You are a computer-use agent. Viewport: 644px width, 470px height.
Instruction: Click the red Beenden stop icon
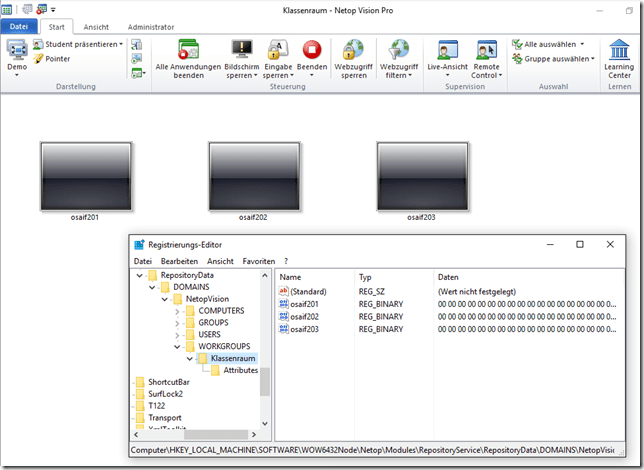click(x=312, y=49)
